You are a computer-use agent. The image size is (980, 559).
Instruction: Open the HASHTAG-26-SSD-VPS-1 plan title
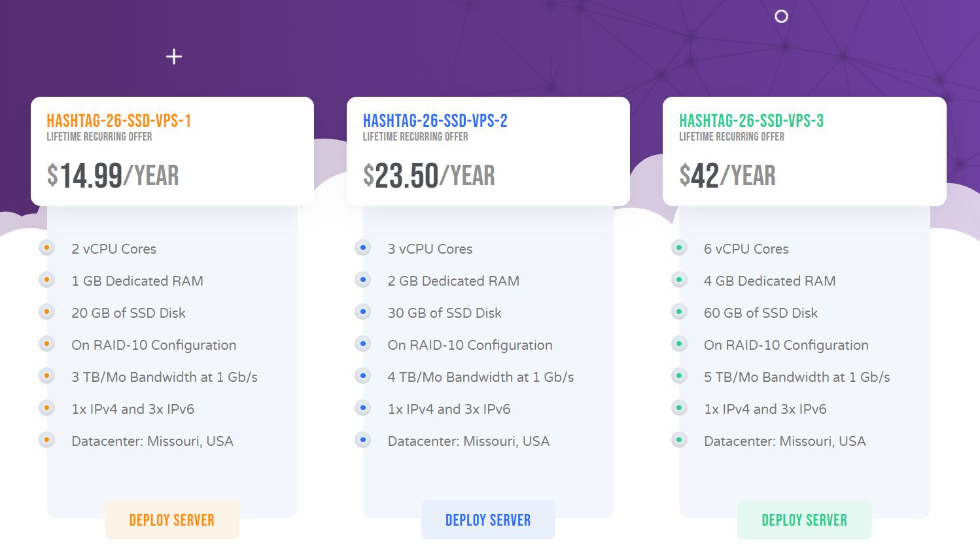[118, 120]
